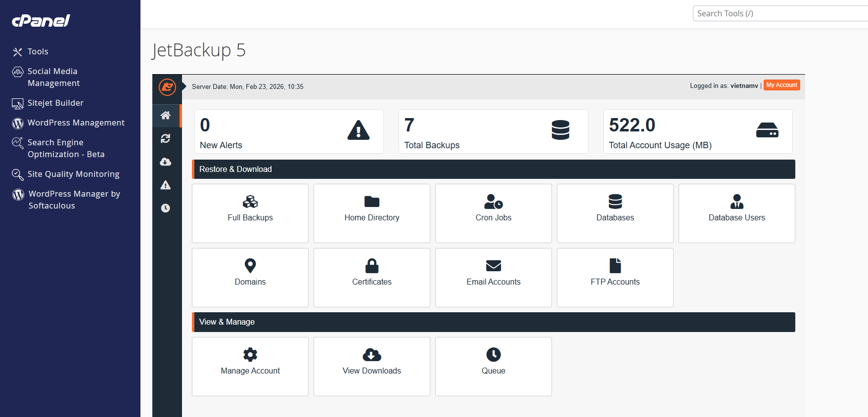This screenshot has width=868, height=417.
Task: Click the JetBackup logo icon
Action: (x=167, y=87)
